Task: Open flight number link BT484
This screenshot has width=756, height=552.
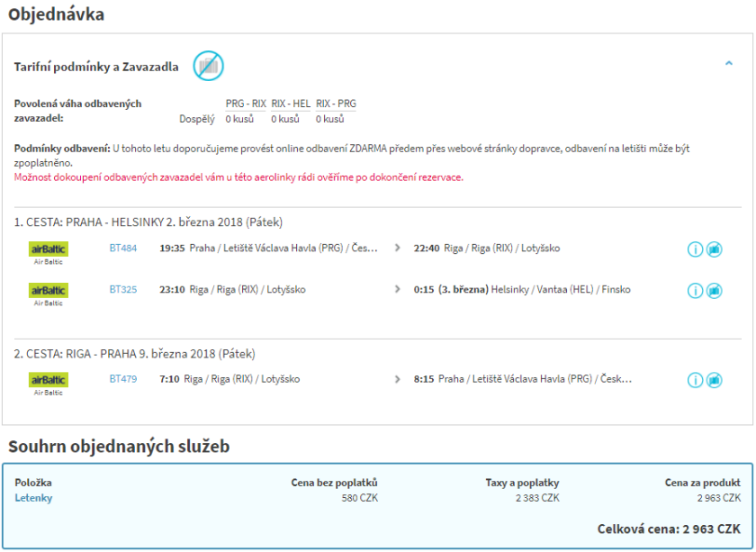Action: tap(123, 248)
